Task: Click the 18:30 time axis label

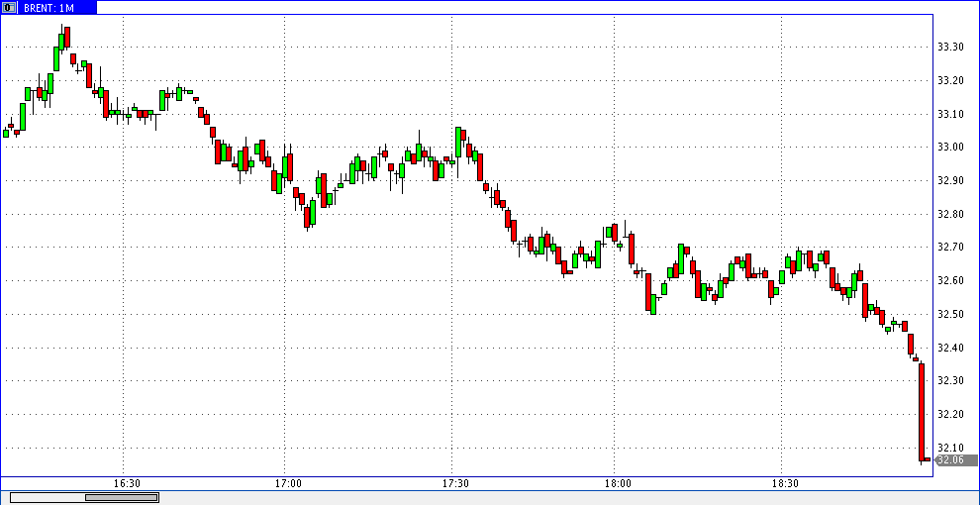Action: 786,484
